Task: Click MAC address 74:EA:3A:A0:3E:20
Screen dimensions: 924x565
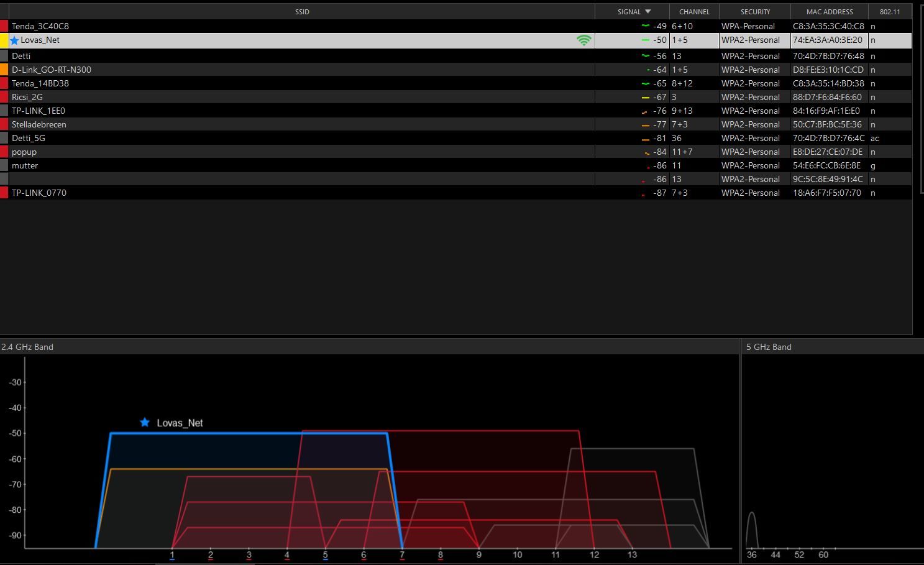Action: click(x=828, y=40)
